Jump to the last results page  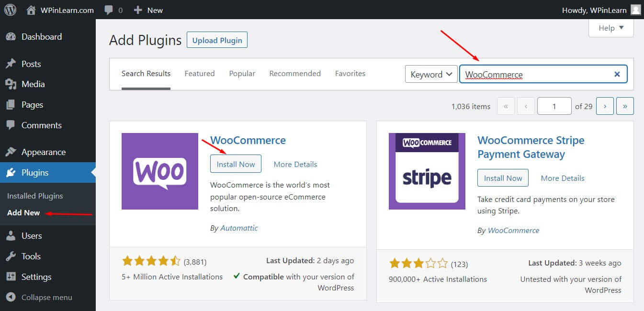(x=625, y=106)
